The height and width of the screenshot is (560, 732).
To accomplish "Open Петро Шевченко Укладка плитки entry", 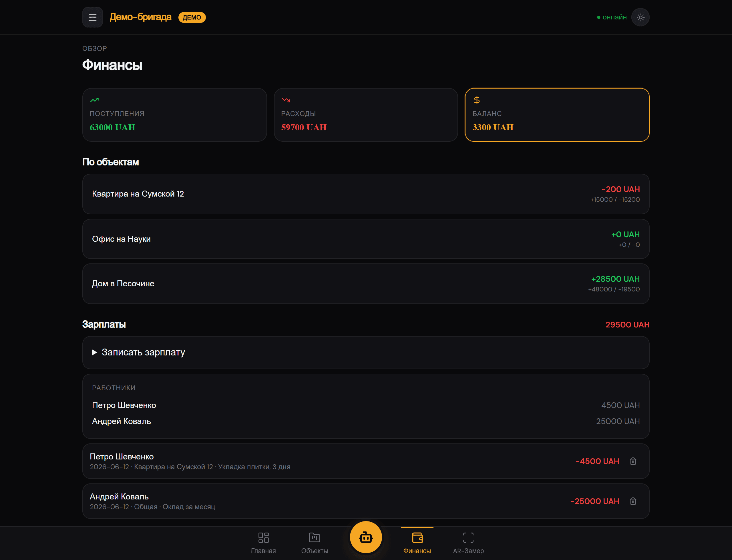I will coord(366,461).
